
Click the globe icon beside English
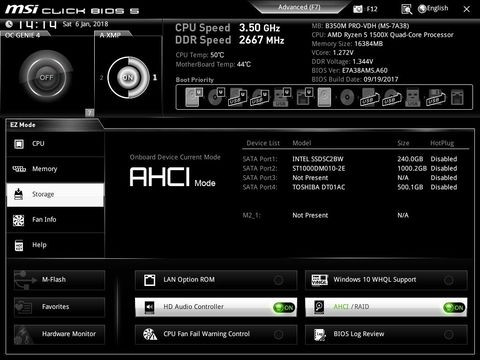[x=422, y=9]
